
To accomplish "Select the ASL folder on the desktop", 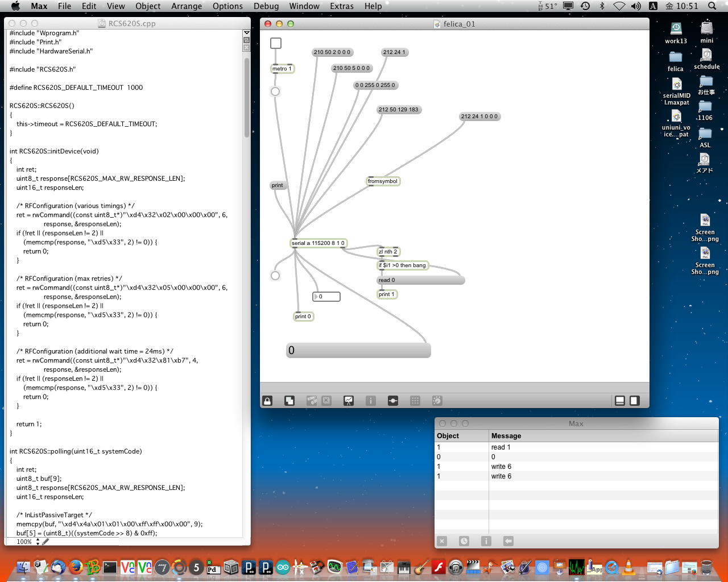I will tap(705, 138).
